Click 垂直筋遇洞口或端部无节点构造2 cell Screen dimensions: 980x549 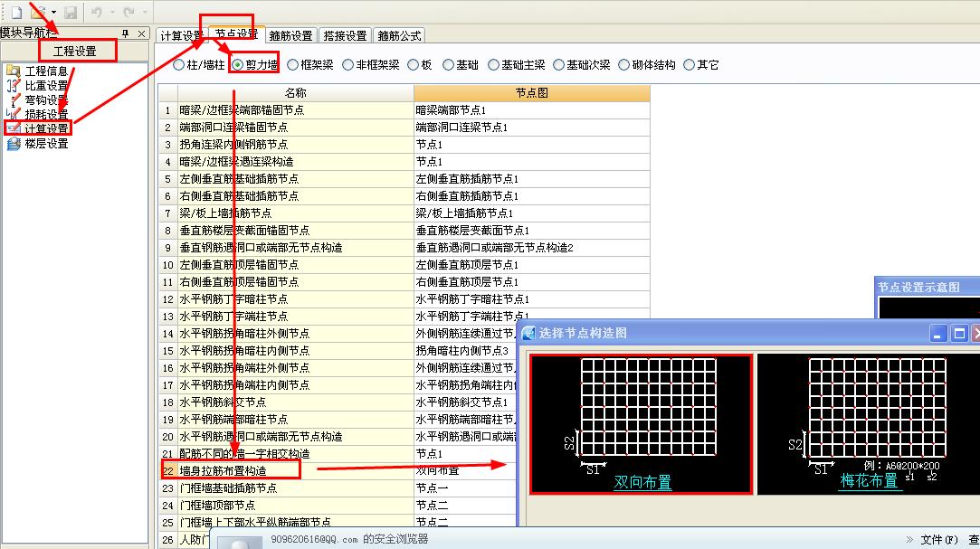532,247
